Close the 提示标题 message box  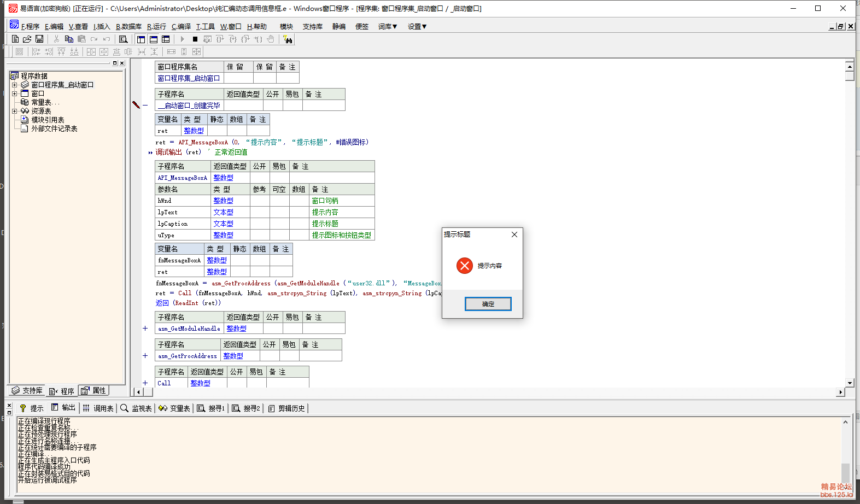(514, 235)
